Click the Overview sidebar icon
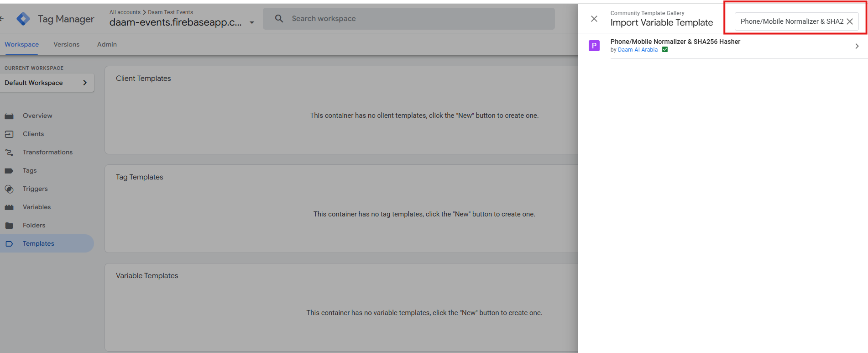Image resolution: width=868 pixels, height=353 pixels. (x=9, y=116)
